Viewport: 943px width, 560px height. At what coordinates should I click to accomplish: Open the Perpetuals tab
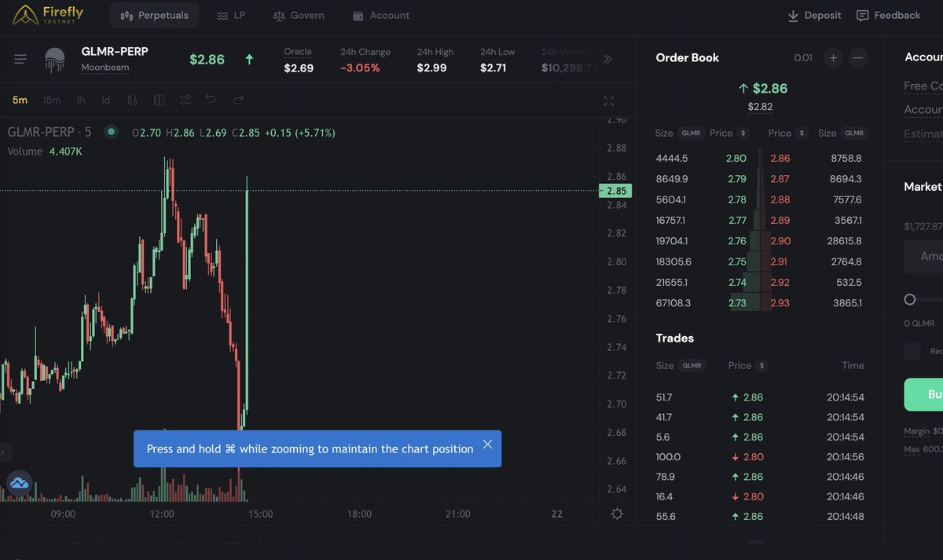(154, 15)
